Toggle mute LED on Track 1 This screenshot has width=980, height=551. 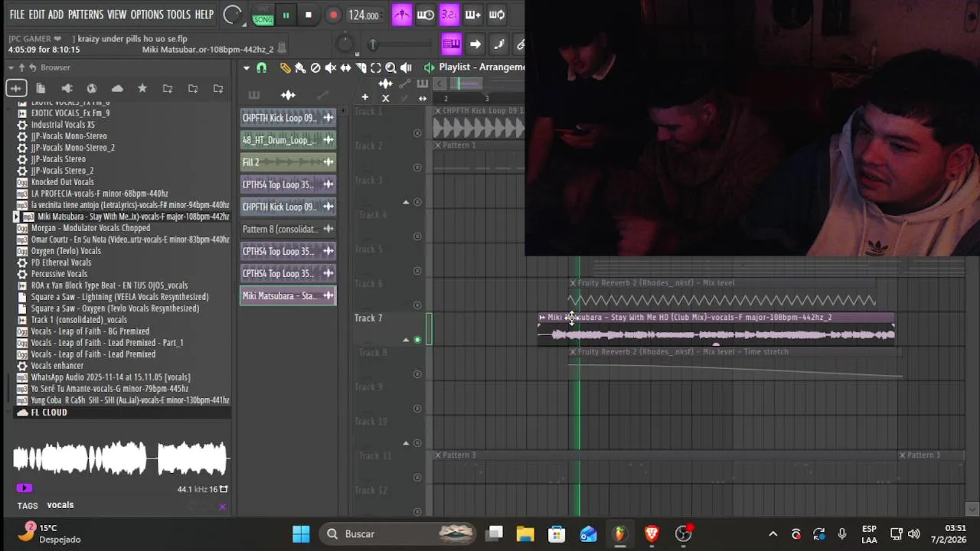click(x=417, y=133)
